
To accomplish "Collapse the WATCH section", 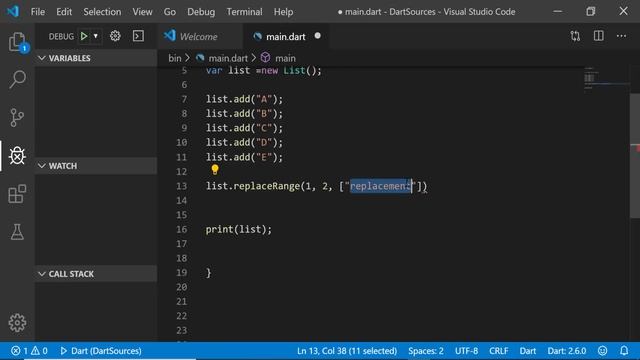I will [x=96, y=166].
